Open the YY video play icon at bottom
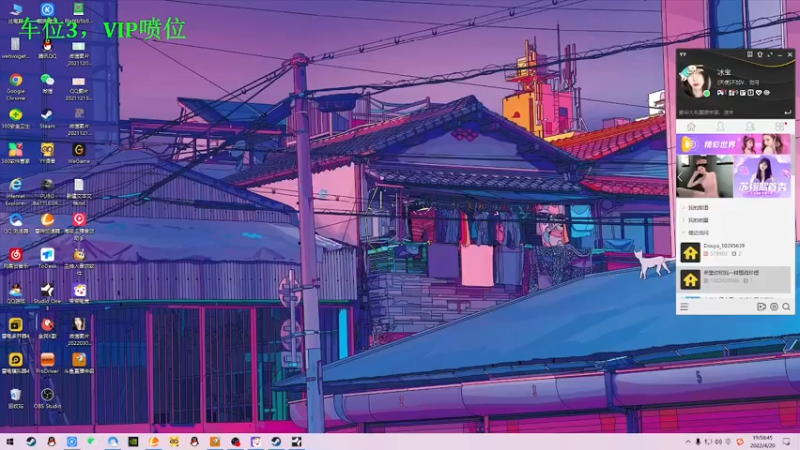 pos(761,307)
